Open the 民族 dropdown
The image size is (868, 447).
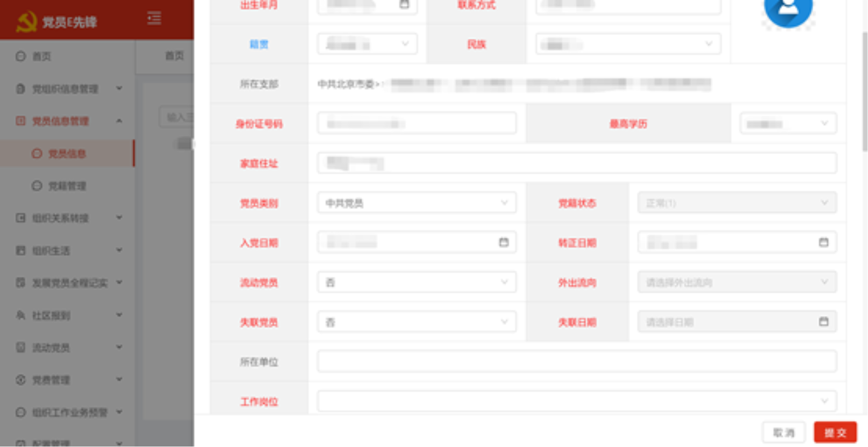pos(628,44)
